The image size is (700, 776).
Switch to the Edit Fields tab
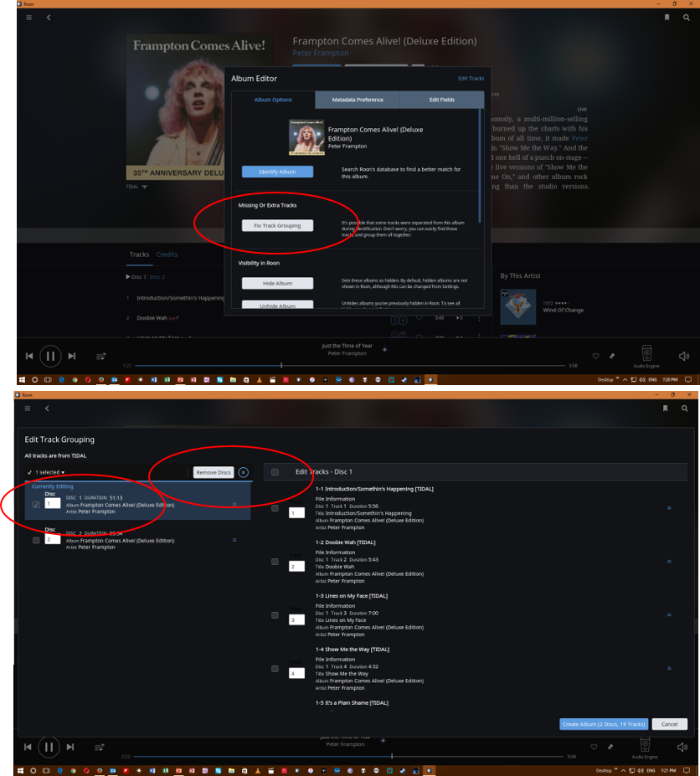point(441,100)
